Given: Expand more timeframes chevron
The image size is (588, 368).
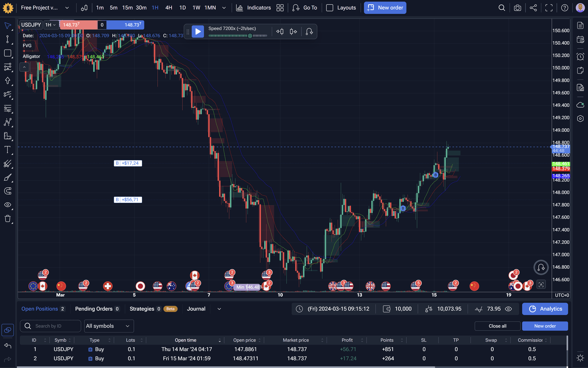Looking at the screenshot, I should (x=224, y=8).
